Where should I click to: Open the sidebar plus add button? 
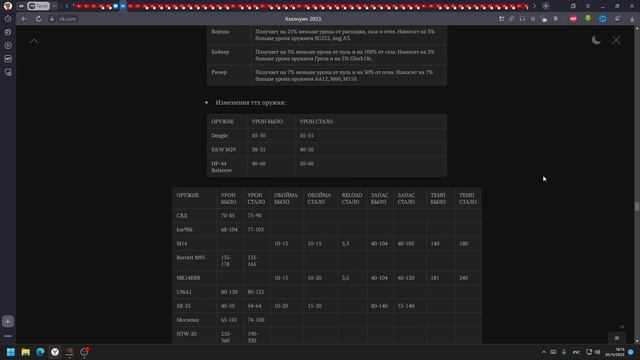click(8, 322)
